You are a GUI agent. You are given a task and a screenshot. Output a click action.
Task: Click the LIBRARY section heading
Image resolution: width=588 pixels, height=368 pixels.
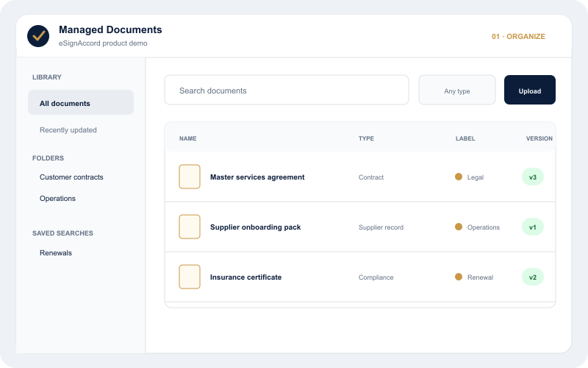click(x=47, y=77)
